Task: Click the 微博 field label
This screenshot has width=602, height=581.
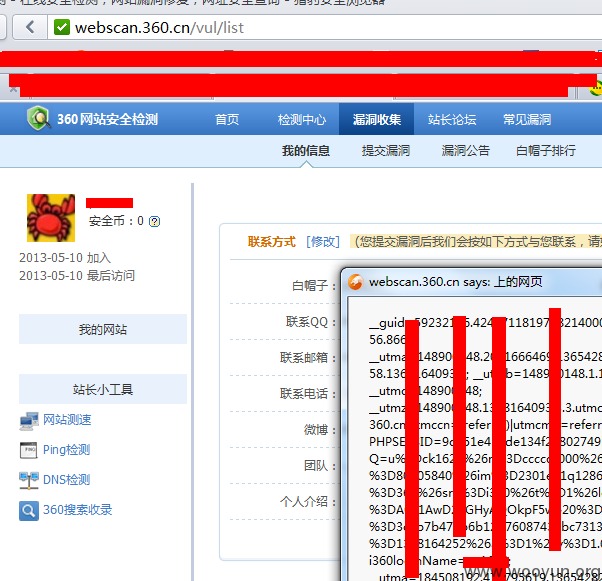Action: point(320,430)
